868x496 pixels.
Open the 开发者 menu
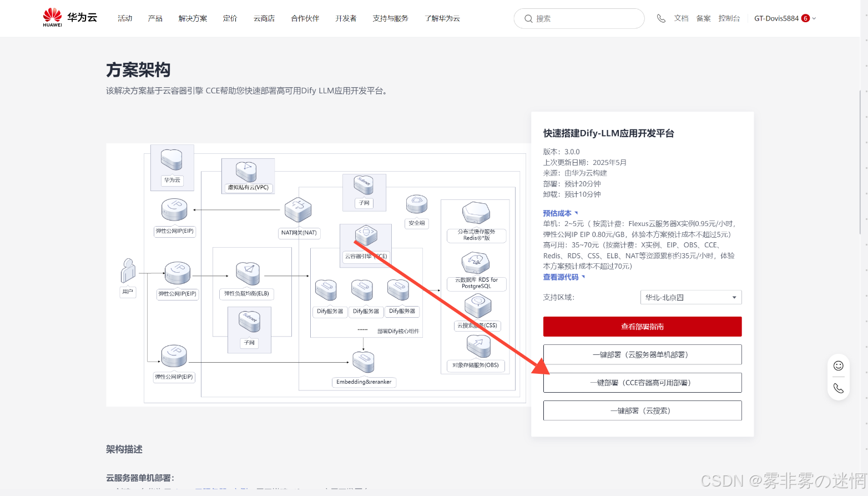pyautogui.click(x=345, y=18)
